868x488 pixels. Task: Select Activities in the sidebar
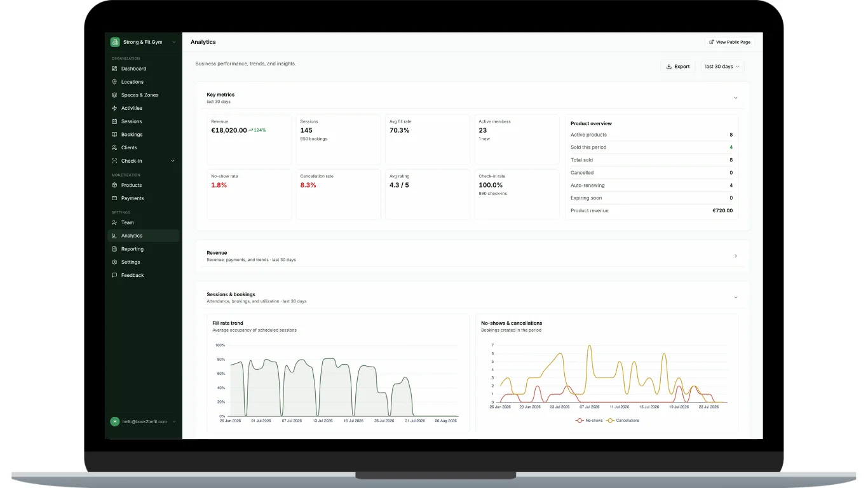(144, 108)
